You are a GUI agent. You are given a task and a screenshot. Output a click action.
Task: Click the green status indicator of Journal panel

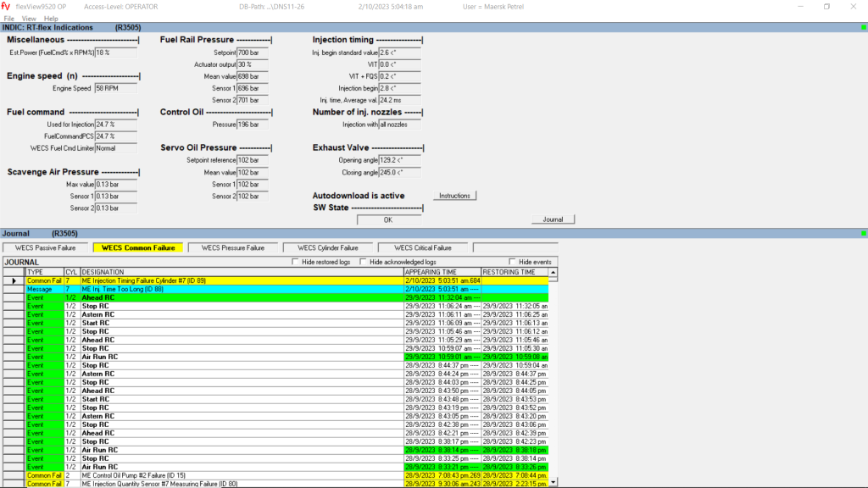click(x=862, y=233)
